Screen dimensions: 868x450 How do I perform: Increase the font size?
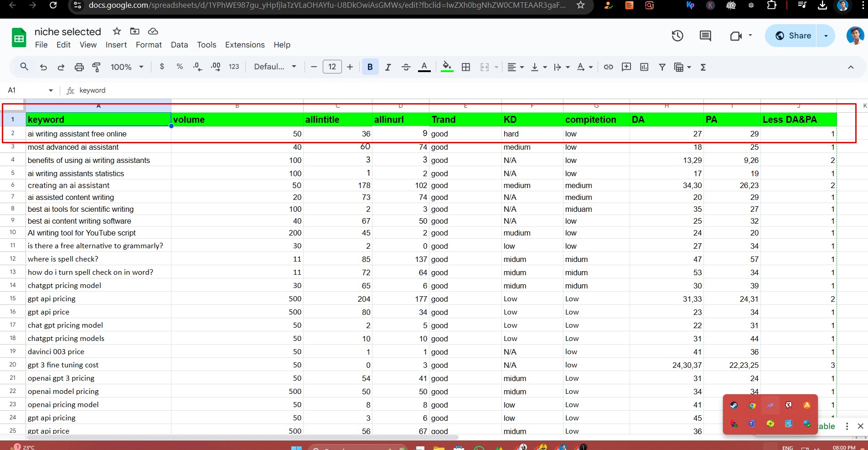350,67
